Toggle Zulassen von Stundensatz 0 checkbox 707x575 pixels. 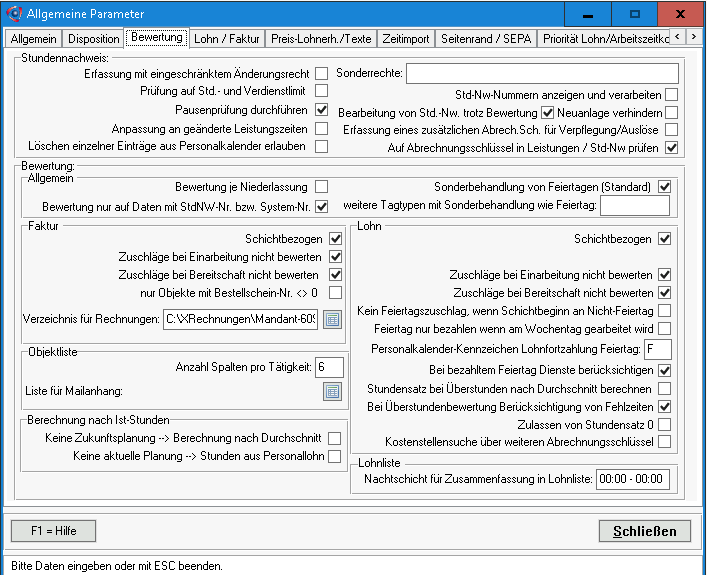coord(665,424)
